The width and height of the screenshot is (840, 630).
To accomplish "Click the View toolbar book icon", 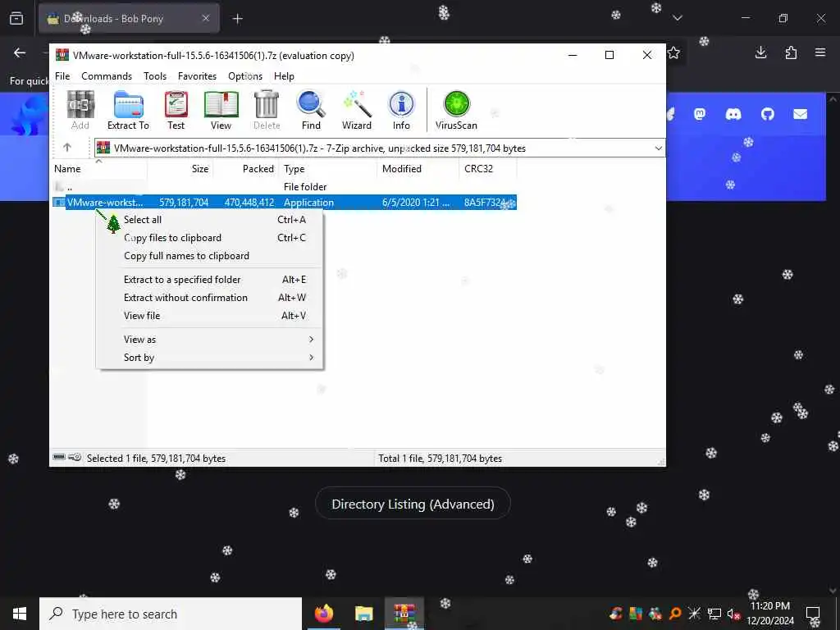I will tap(221, 110).
